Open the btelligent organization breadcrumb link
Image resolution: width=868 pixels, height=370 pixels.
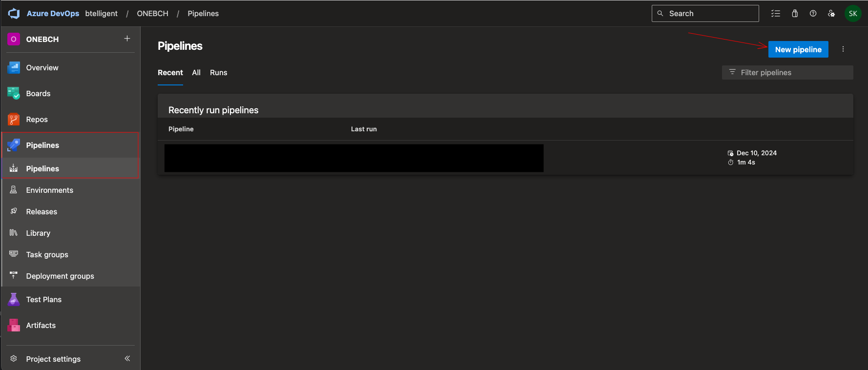point(101,14)
